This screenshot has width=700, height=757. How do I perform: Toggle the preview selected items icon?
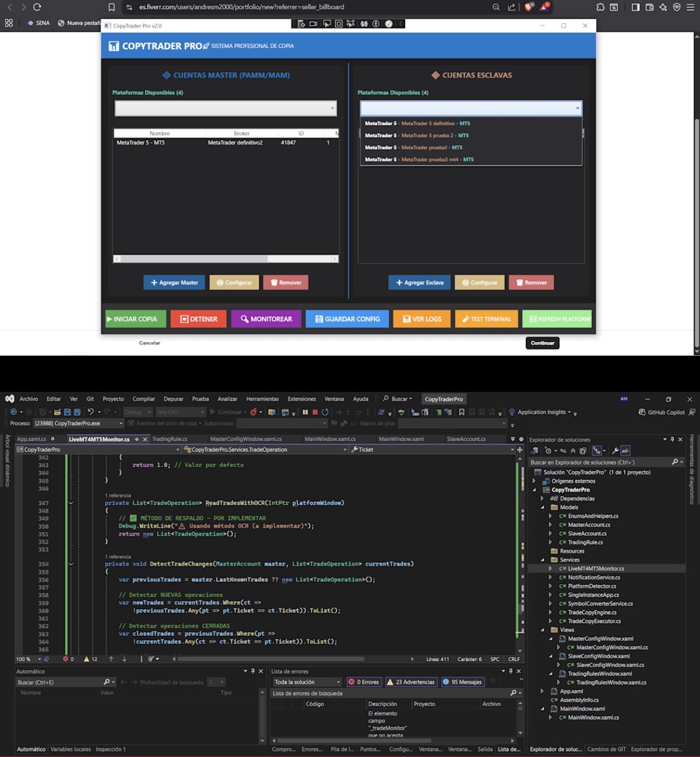coord(625,451)
